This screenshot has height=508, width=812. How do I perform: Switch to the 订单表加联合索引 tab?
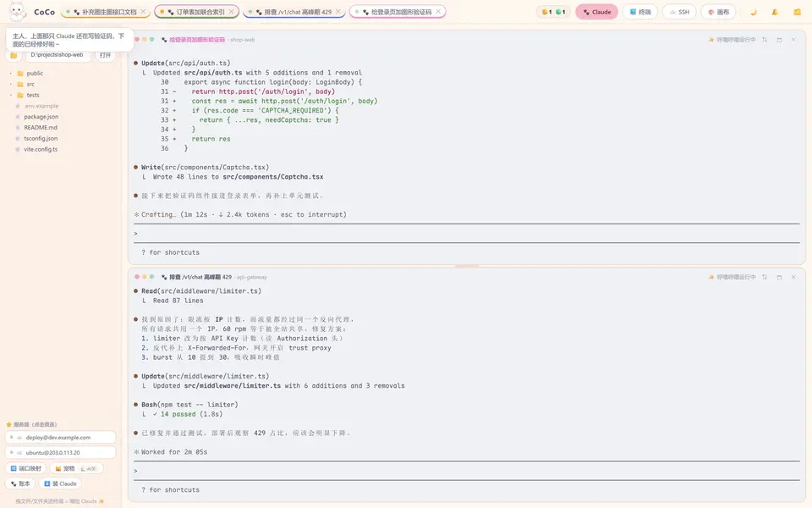pos(196,12)
